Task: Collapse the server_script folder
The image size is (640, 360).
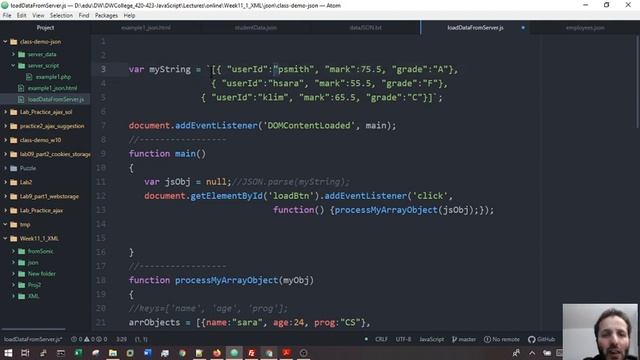Action: [x=13, y=65]
